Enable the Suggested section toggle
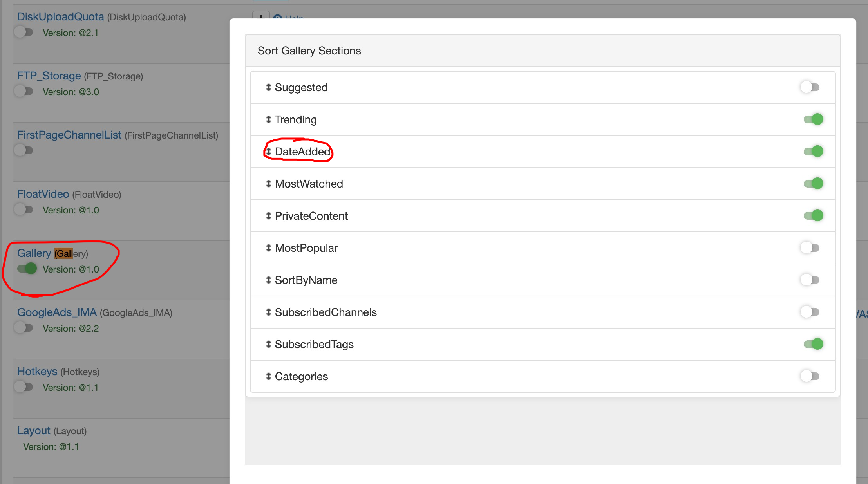 click(x=810, y=87)
